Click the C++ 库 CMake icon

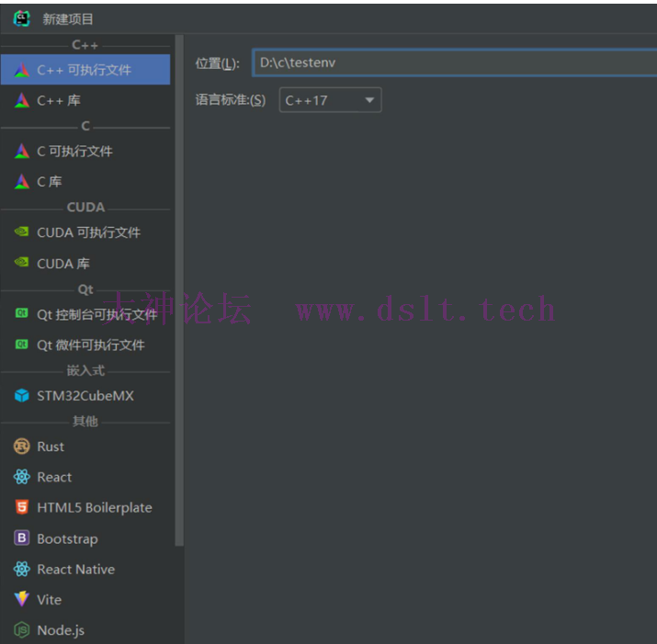coord(22,100)
